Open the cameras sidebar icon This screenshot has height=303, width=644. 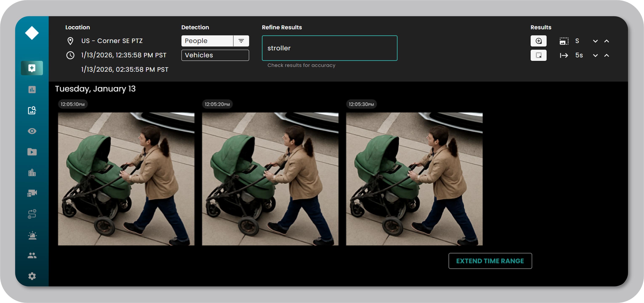pyautogui.click(x=32, y=193)
